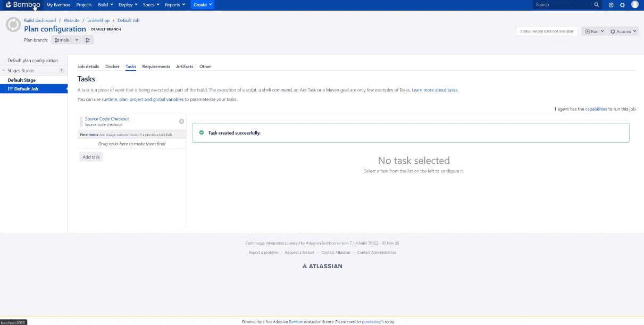Open the main branch dropdown

point(65,39)
